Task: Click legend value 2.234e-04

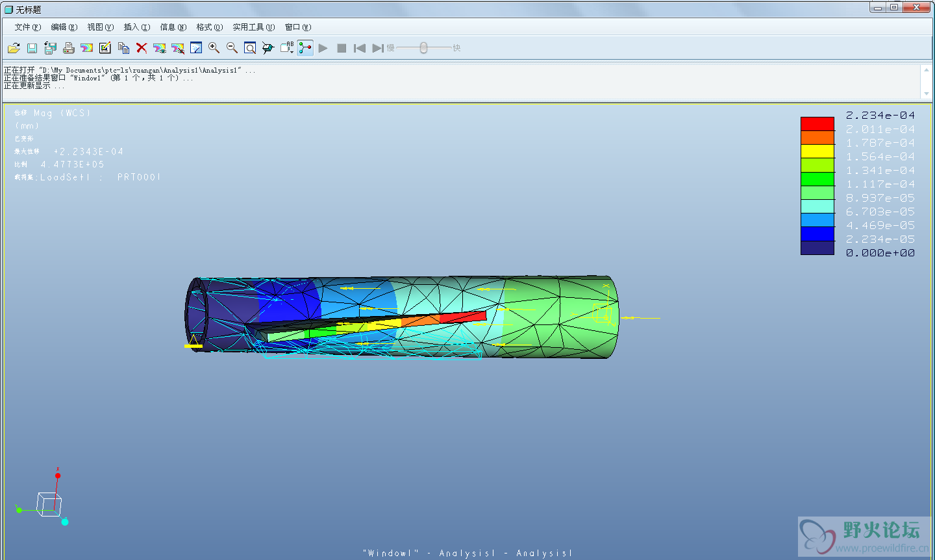Action: tap(880, 116)
